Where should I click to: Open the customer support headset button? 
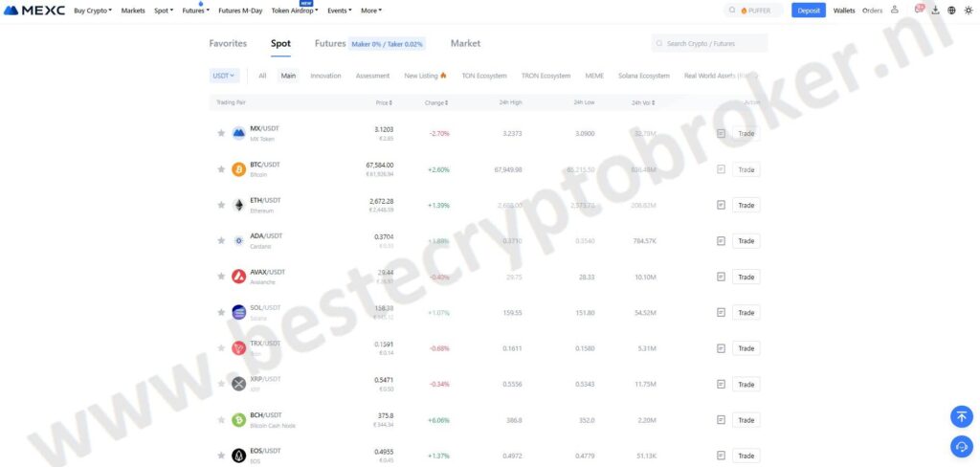click(x=961, y=446)
